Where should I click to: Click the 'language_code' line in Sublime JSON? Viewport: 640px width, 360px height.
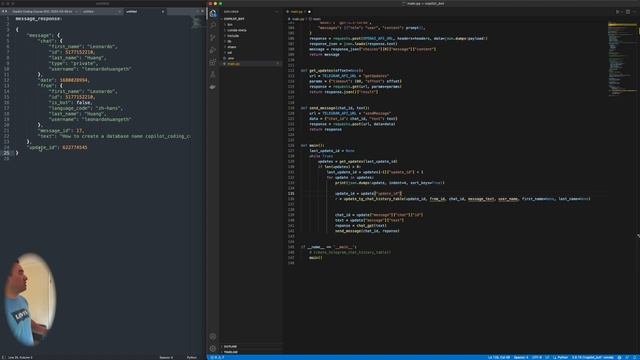(86, 108)
